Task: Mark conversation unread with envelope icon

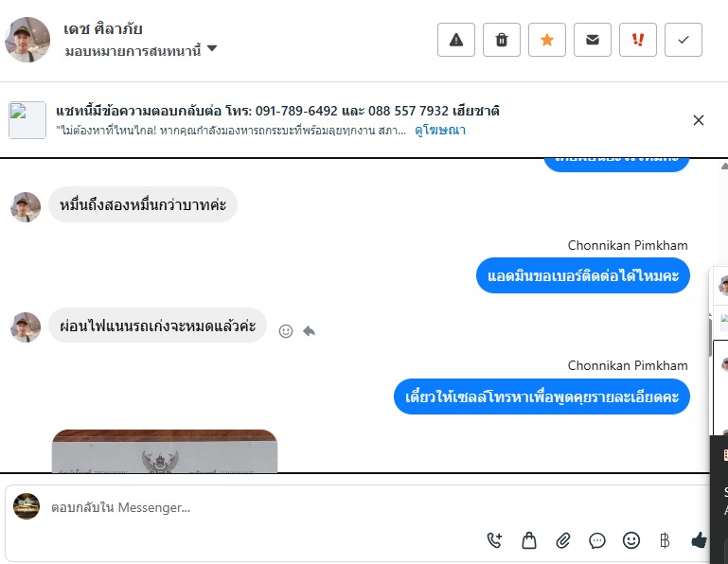Action: point(593,40)
